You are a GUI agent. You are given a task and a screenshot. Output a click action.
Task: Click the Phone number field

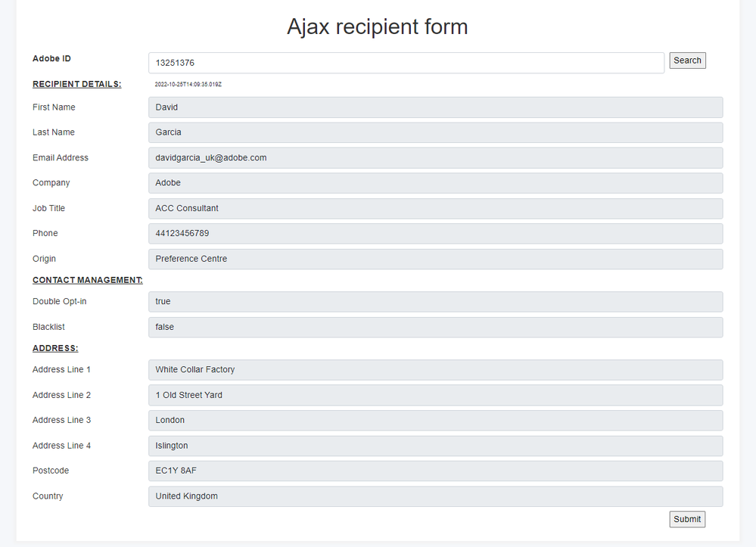click(x=435, y=234)
